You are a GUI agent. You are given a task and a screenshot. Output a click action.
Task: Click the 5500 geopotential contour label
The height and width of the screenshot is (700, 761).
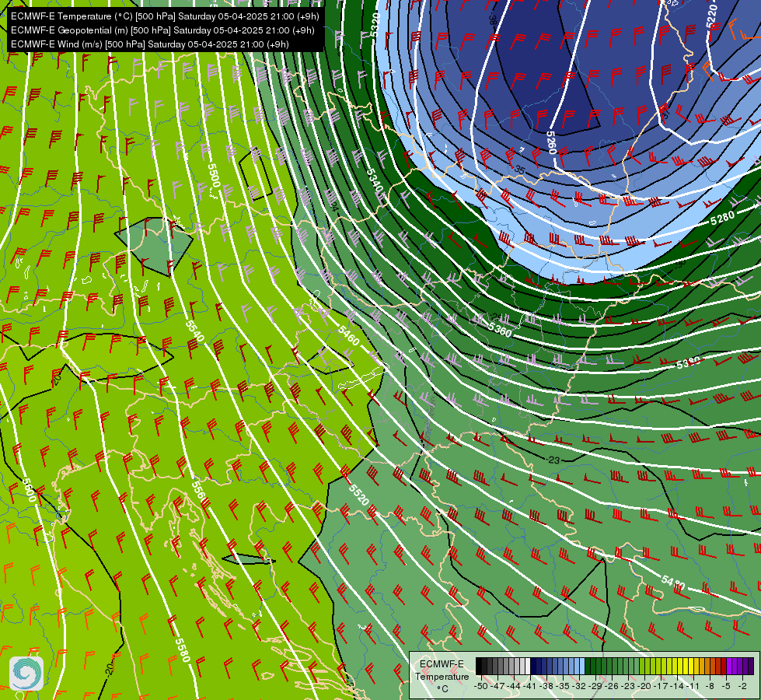214,175
